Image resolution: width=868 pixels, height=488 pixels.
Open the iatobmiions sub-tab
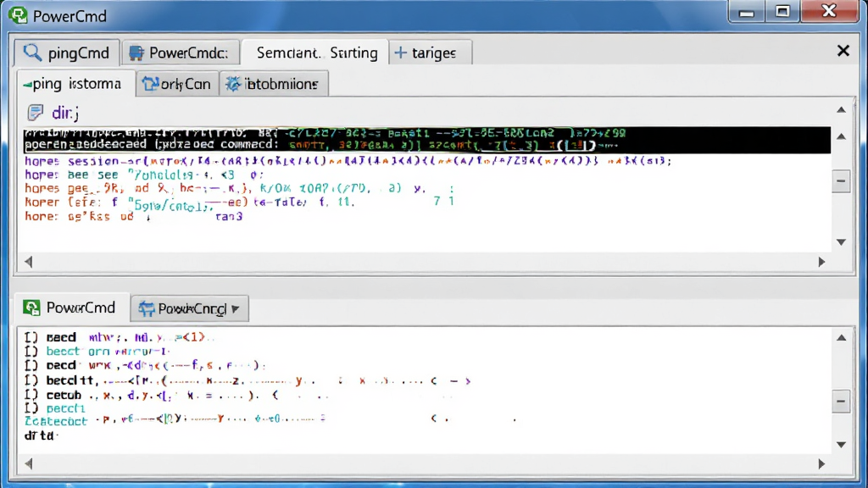[x=274, y=84]
